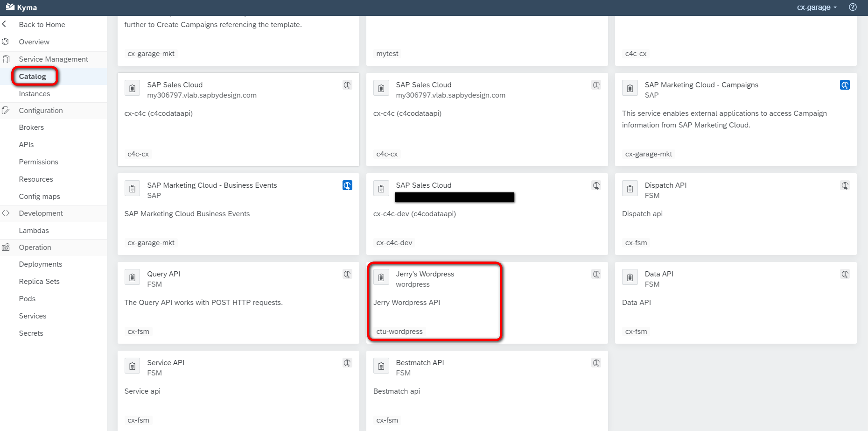868x431 pixels.
Task: Click the Service Management section header
Action: click(53, 59)
